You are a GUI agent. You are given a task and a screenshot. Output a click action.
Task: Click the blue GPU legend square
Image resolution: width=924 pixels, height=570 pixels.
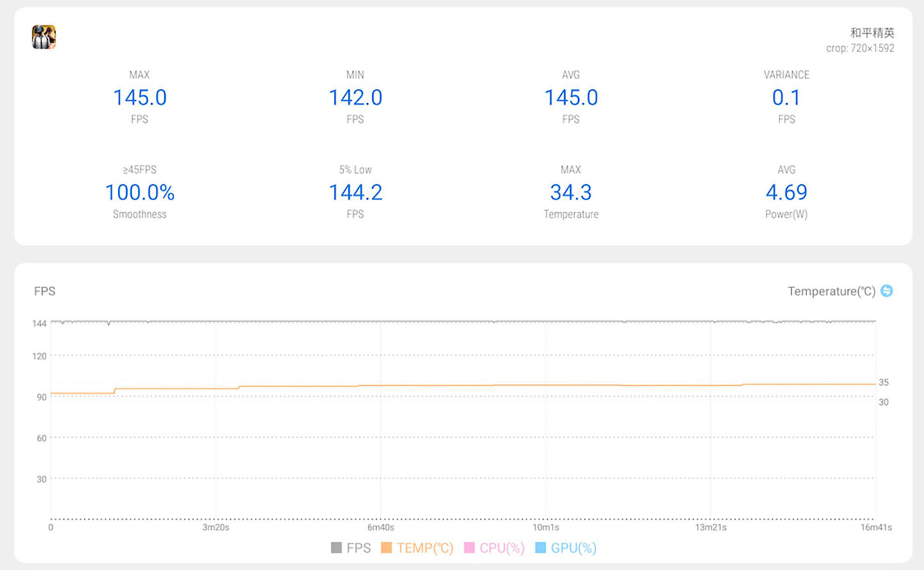[541, 548]
